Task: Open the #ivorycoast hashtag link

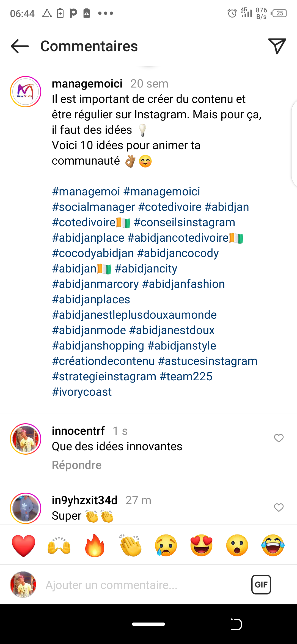Action: point(82,392)
